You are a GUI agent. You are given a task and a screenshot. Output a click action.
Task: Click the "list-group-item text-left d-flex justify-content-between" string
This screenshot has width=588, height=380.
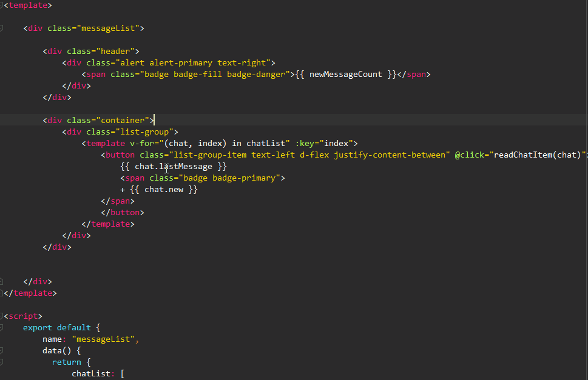[x=309, y=155]
